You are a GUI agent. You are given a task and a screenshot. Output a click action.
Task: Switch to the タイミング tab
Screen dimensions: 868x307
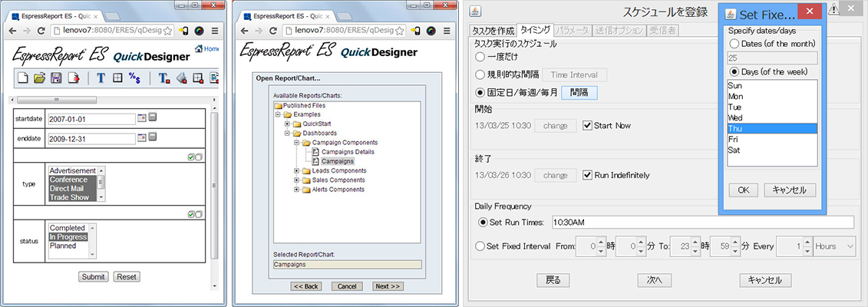[x=535, y=31]
